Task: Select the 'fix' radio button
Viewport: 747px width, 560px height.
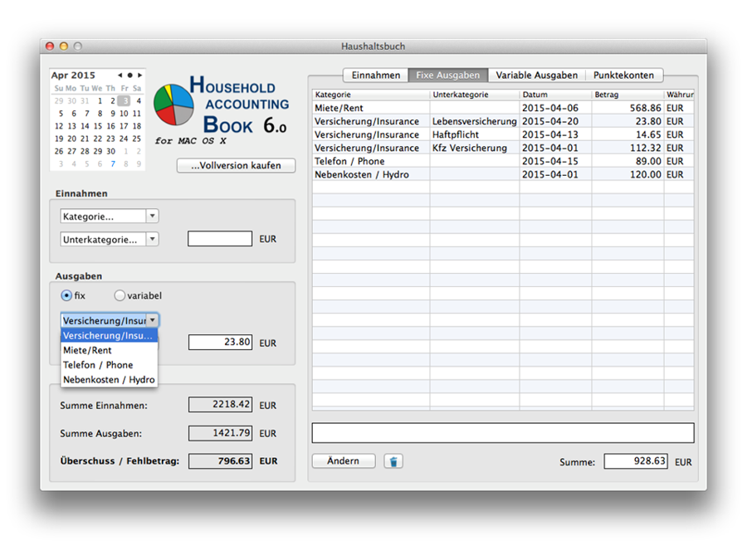Action: [x=66, y=295]
